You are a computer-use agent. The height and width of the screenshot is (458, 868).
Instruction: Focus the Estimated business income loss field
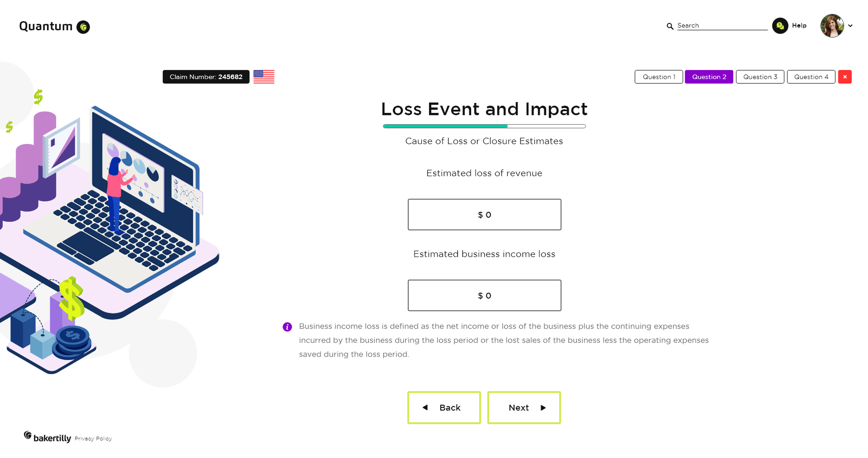pos(484,295)
